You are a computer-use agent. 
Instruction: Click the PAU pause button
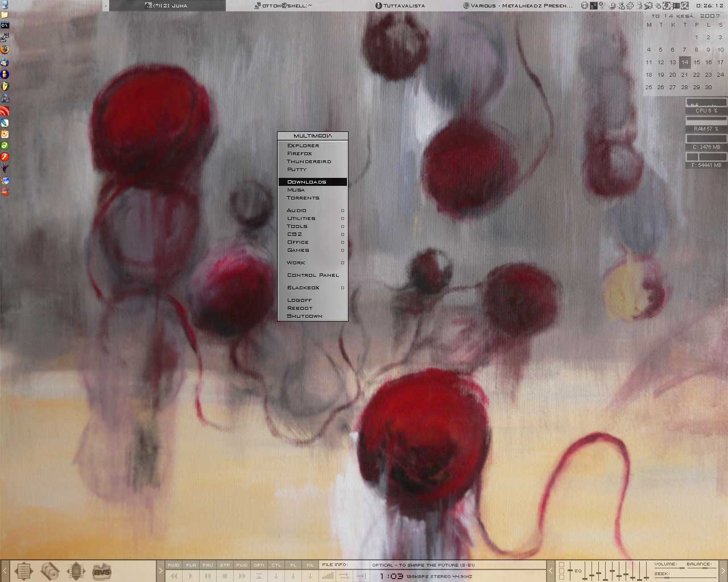(x=208, y=565)
